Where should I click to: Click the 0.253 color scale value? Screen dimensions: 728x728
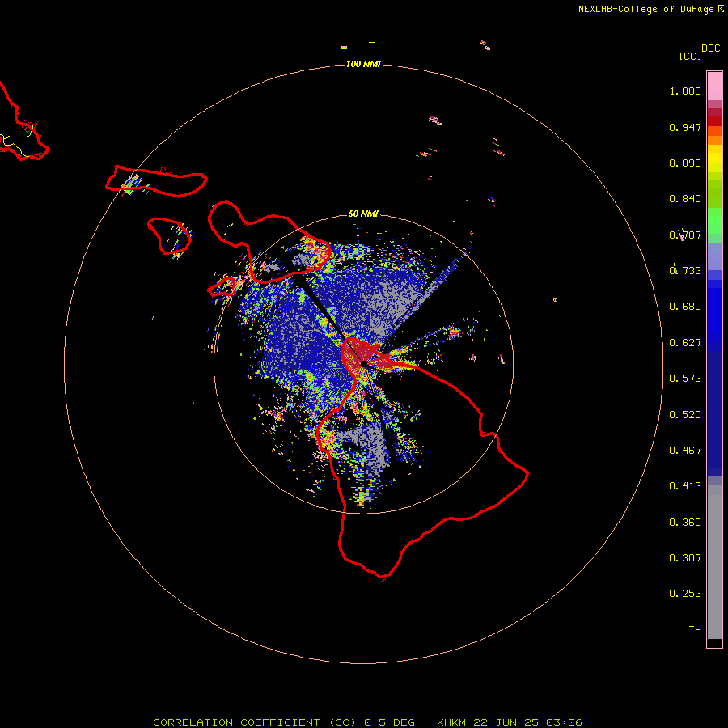tap(685, 594)
